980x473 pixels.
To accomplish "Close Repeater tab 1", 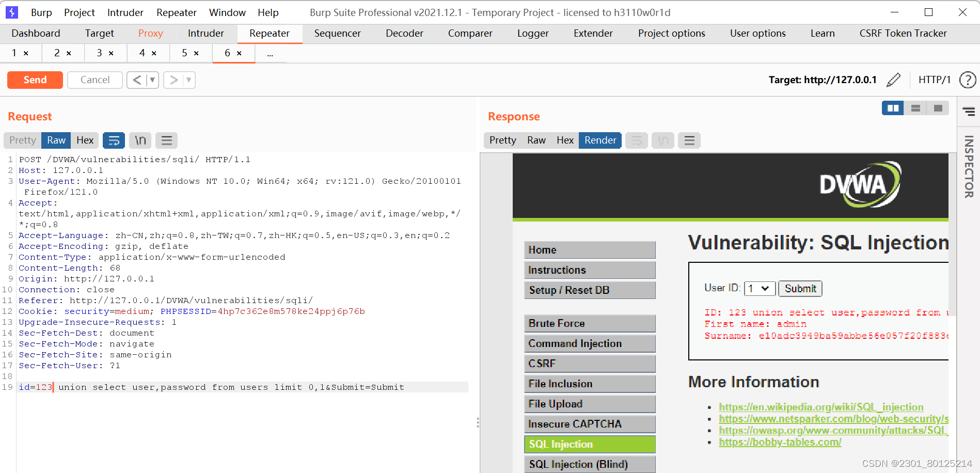I will 26,53.
